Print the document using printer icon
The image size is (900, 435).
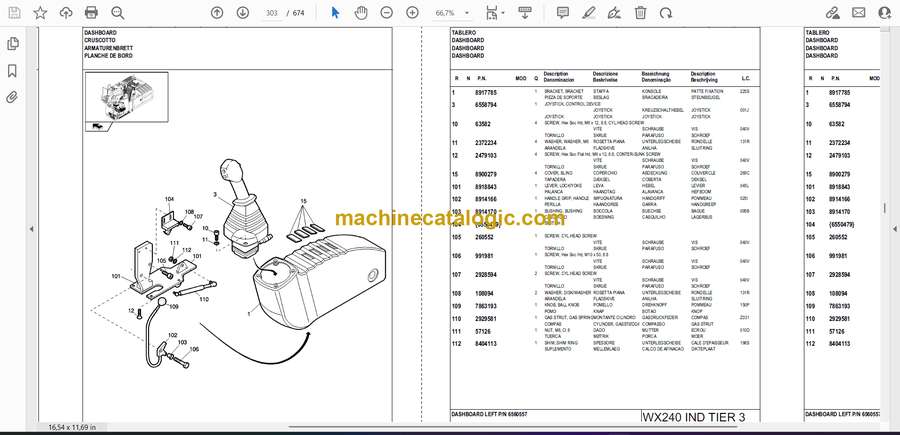click(x=91, y=13)
